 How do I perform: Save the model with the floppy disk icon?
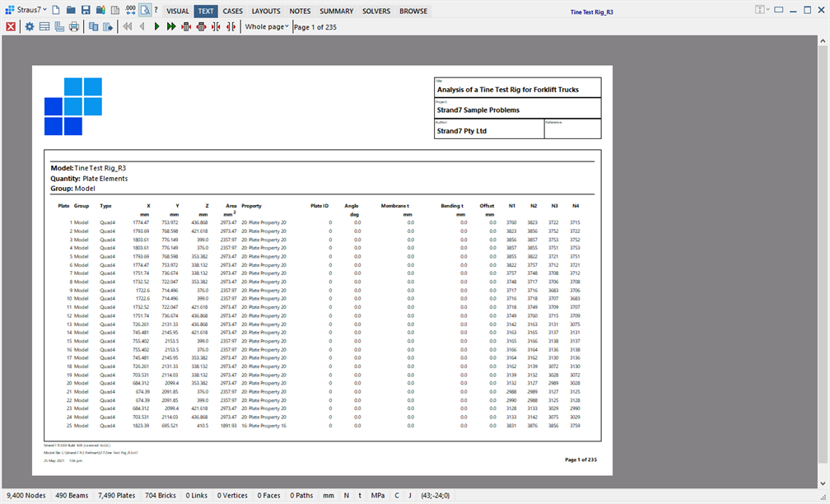86,10
